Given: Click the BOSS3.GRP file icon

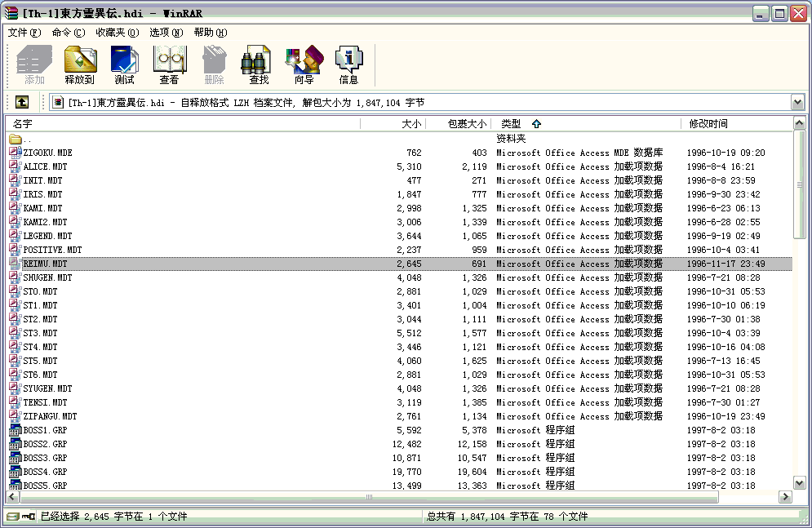Looking at the screenshot, I should [x=15, y=458].
